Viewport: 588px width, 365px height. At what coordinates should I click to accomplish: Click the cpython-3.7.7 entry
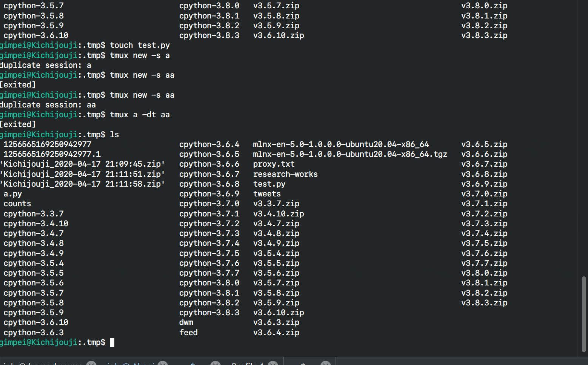pos(209,273)
